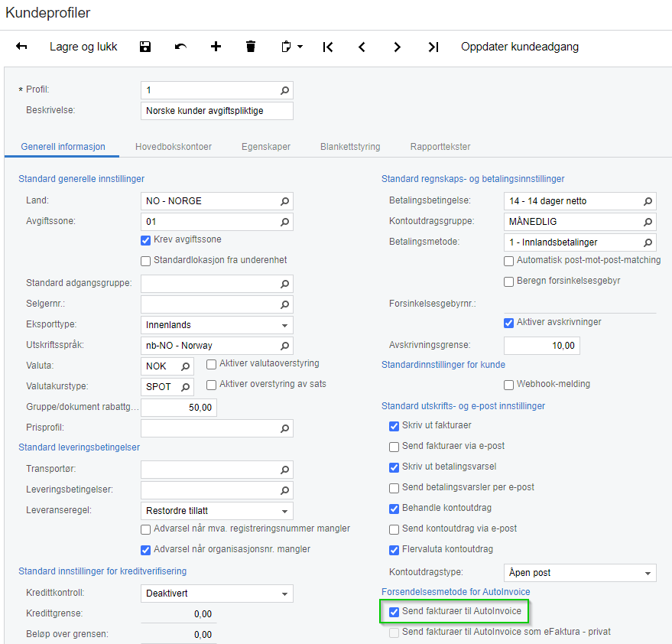Viewport: 672px width, 644px height.
Task: Disable Send fakturaer til AutoInvoice
Action: tap(395, 611)
